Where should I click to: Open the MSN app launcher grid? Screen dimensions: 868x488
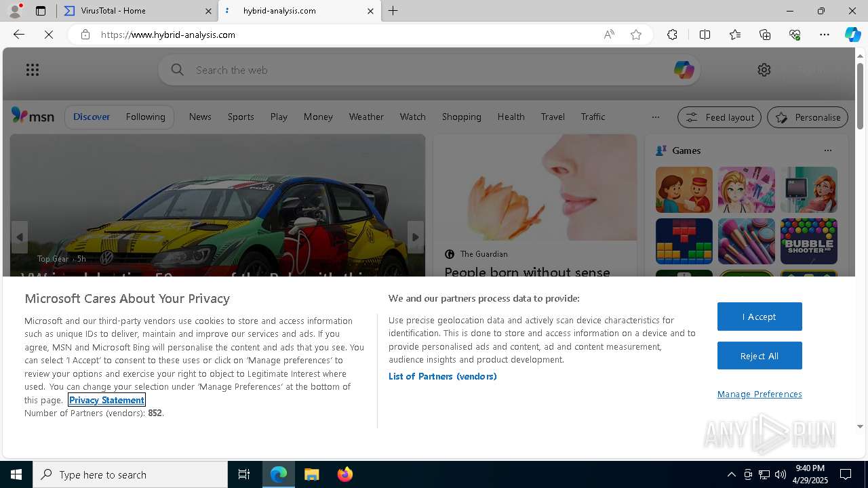(33, 70)
